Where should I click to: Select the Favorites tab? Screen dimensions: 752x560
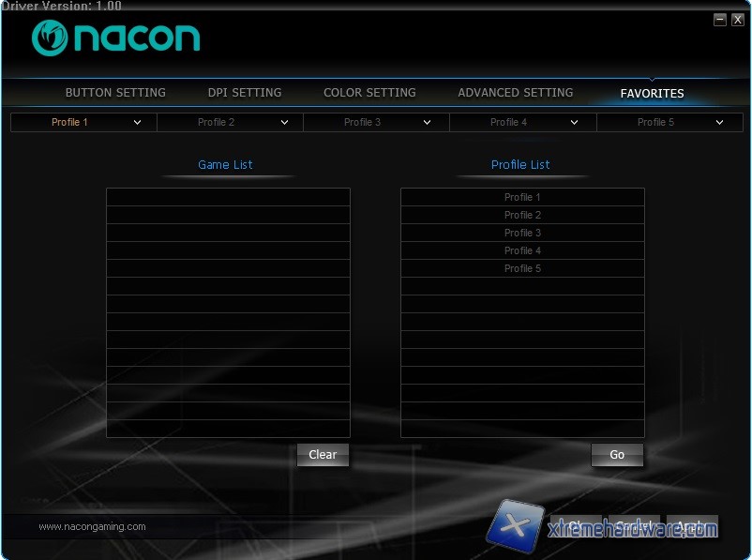click(652, 93)
